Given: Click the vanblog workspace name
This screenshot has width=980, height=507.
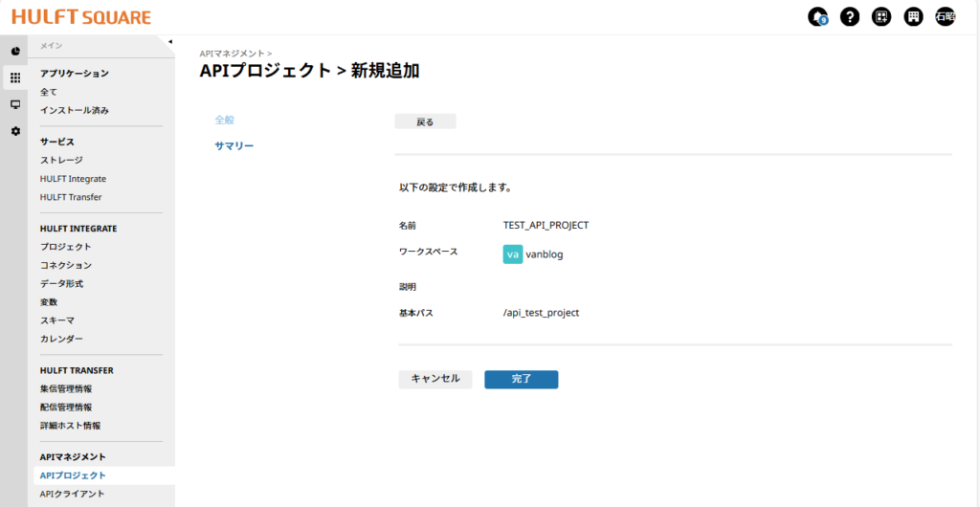Looking at the screenshot, I should 545,254.
